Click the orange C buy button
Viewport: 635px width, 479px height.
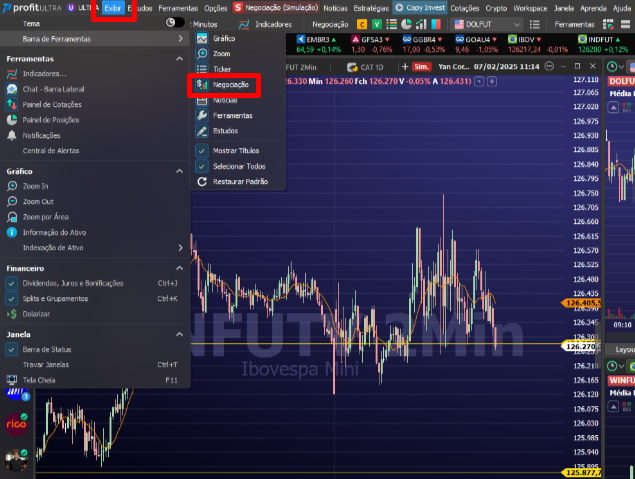(362, 25)
